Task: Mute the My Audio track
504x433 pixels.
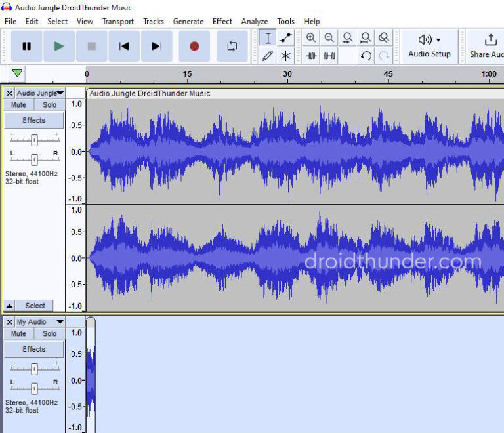Action: tap(18, 333)
